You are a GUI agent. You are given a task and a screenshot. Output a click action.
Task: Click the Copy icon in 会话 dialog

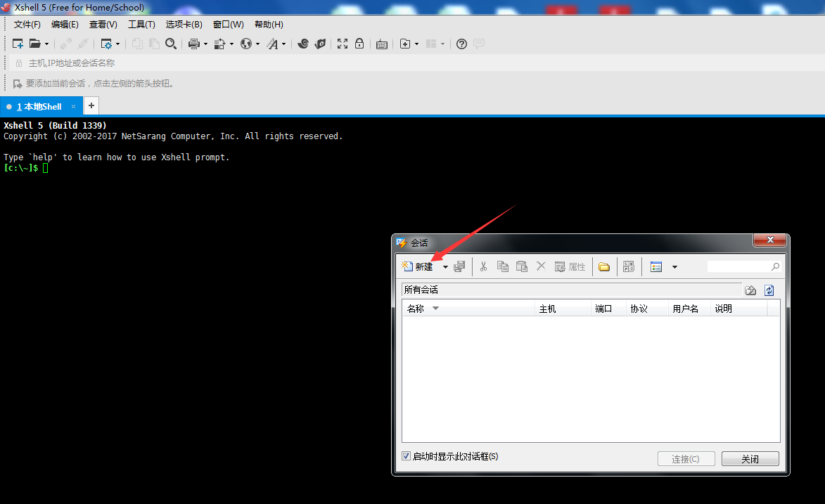pos(502,266)
